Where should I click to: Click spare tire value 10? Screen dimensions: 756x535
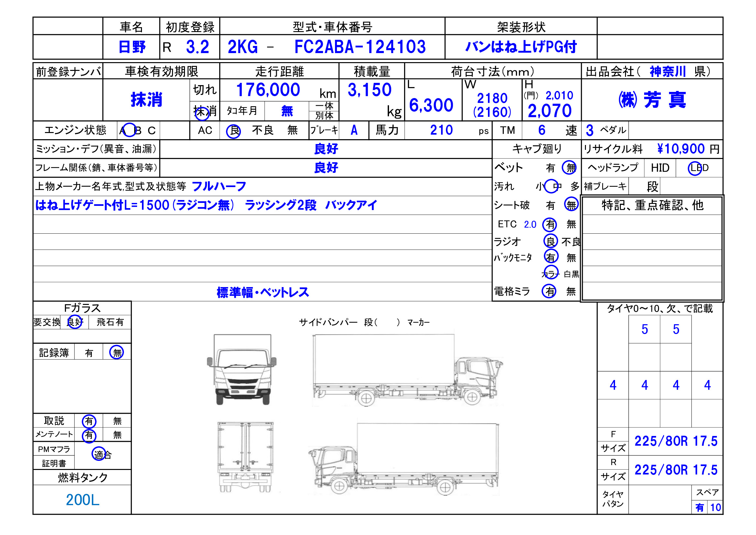coord(716,508)
